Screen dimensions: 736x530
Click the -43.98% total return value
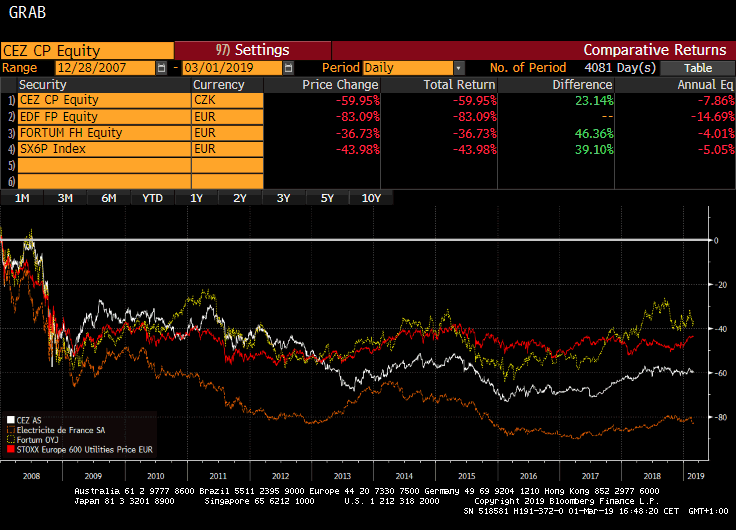tap(475, 149)
